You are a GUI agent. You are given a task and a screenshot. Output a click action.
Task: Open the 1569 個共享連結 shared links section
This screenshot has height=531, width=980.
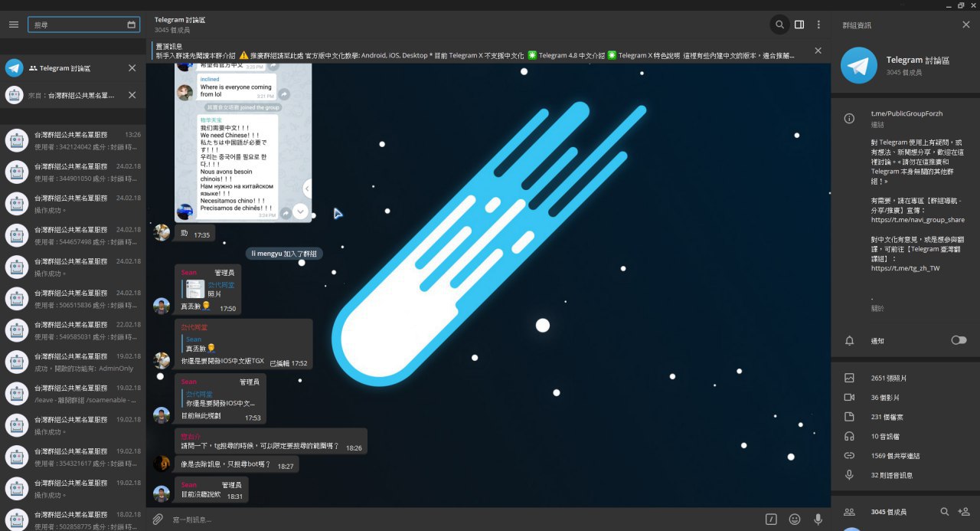pyautogui.click(x=895, y=456)
